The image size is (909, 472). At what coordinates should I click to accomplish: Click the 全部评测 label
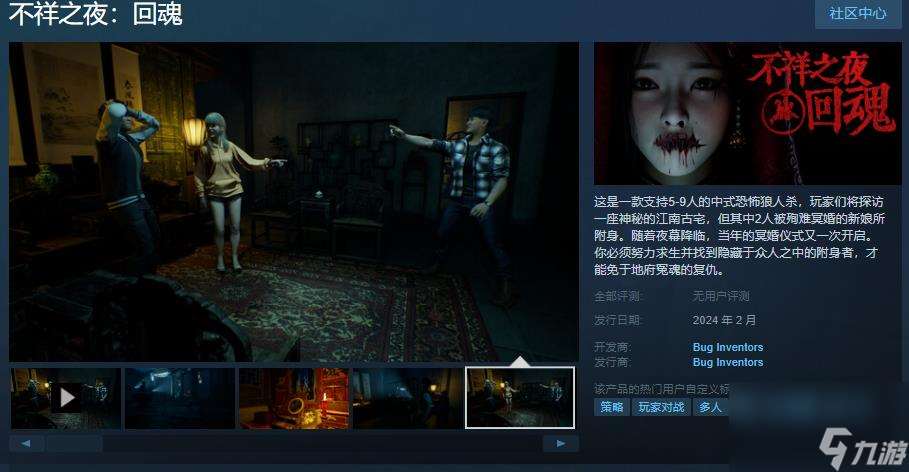tap(617, 296)
